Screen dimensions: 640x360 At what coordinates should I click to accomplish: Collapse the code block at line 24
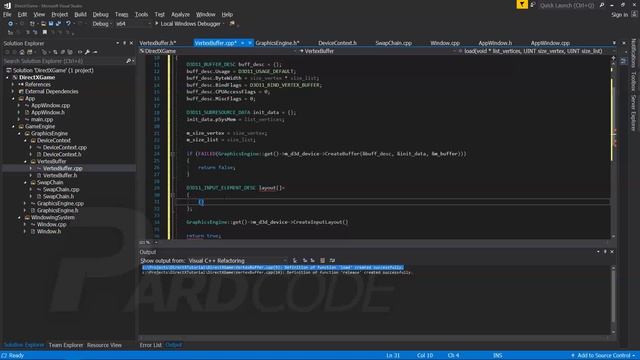tap(173, 154)
